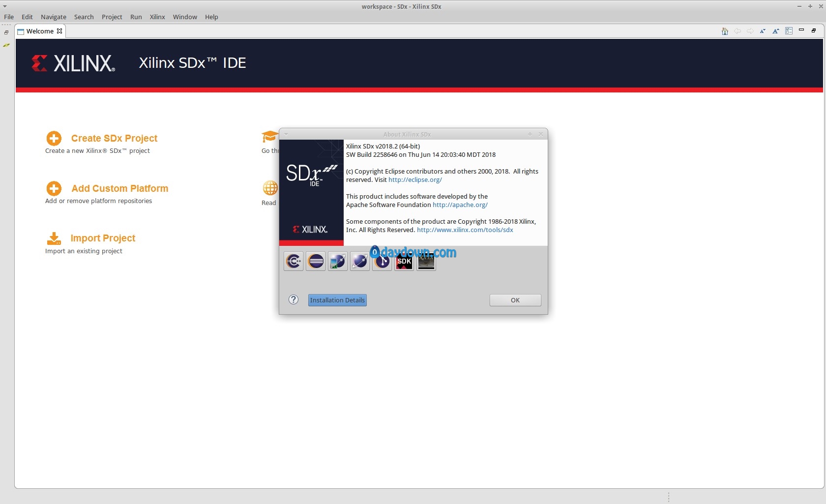Navigate back arrow in Welcome toolbar

[737, 31]
